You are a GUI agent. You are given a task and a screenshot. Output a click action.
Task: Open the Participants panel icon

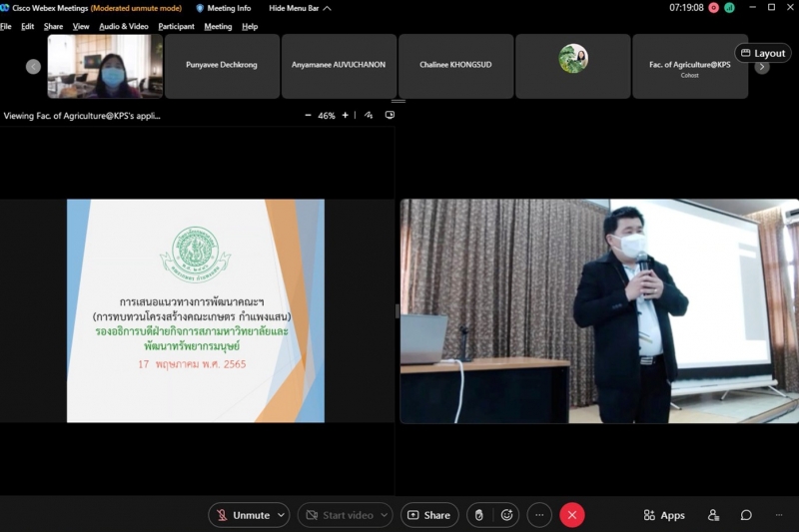[x=713, y=515]
